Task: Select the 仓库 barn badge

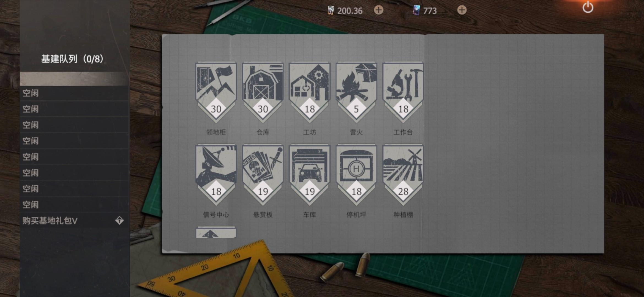Action: (263, 92)
